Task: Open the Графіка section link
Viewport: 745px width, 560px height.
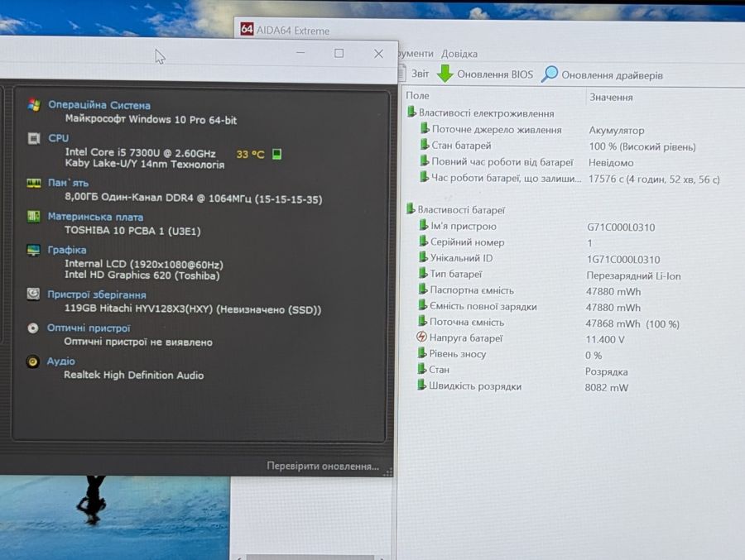Action: click(66, 250)
